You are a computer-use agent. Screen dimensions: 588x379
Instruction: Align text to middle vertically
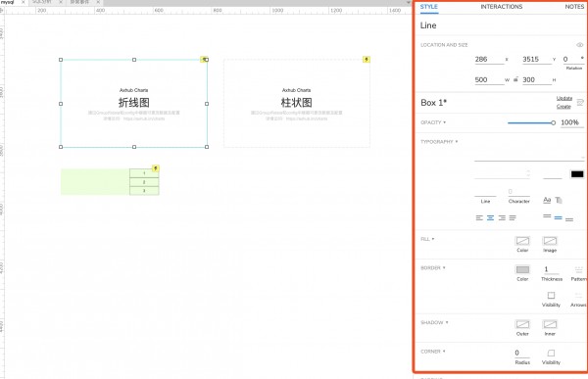[558, 217]
